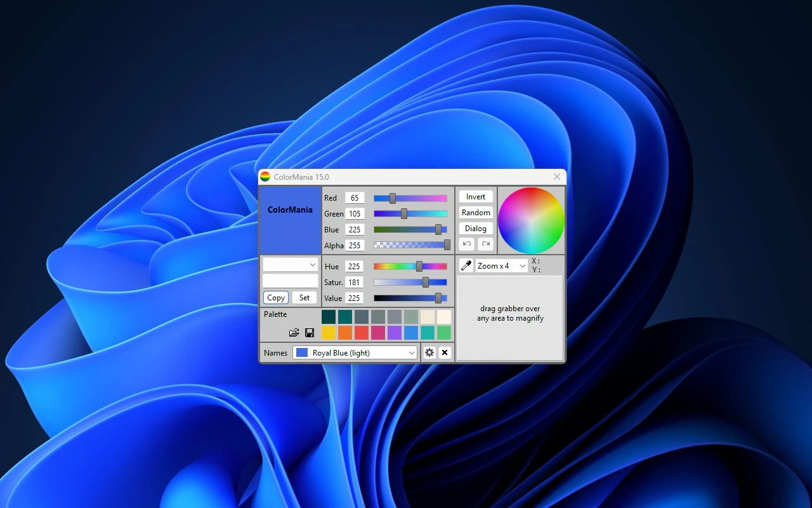Viewport: 812px width, 508px height.
Task: Click the empty color code text field above Copy
Action: (x=291, y=281)
